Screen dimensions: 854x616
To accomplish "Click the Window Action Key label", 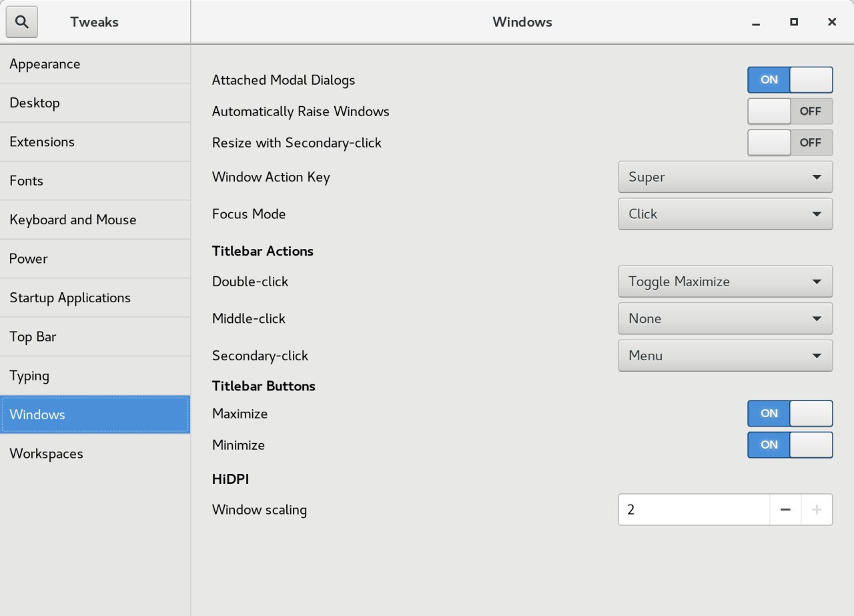I will 271,177.
